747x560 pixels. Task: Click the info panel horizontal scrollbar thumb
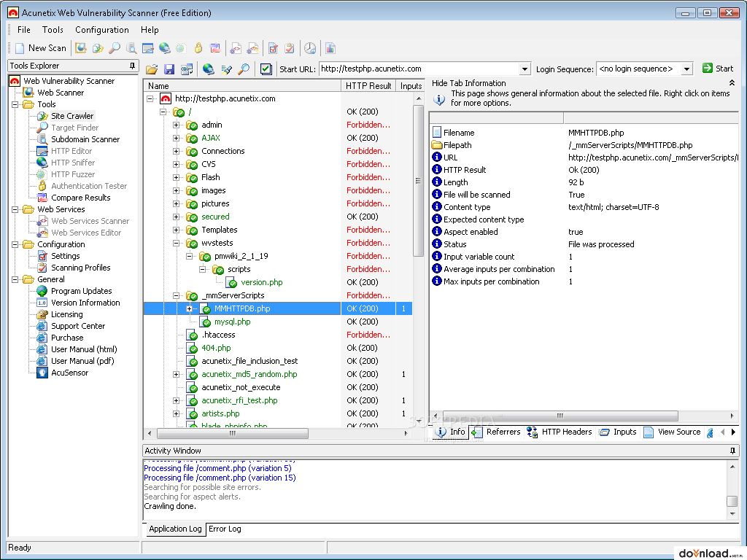click(560, 416)
